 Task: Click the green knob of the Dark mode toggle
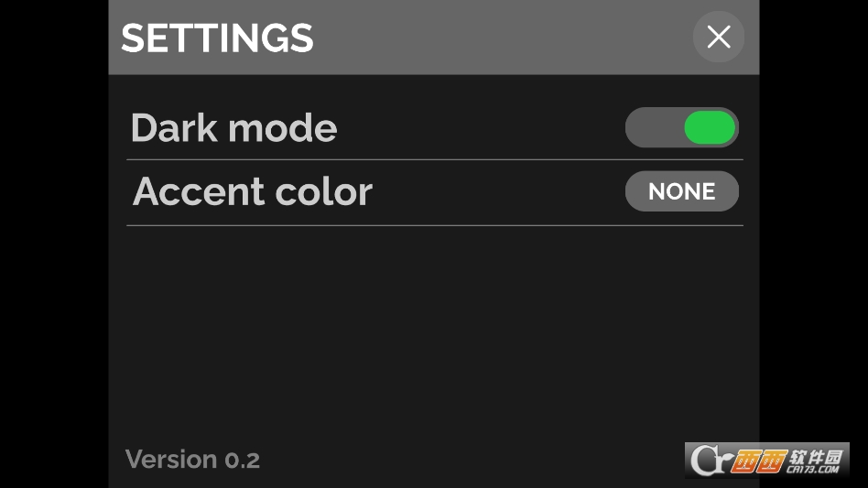pyautogui.click(x=710, y=128)
